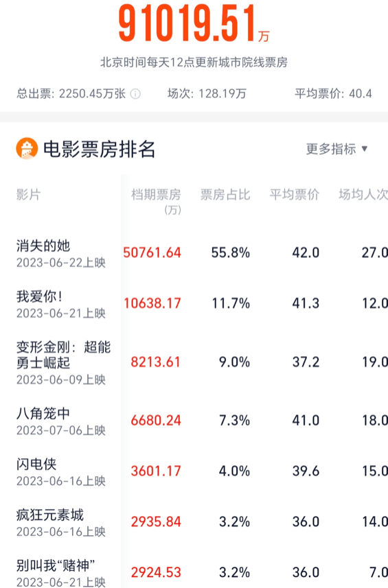This screenshot has width=388, height=588.
Task: Expand the 更多指标 dropdown arrow
Action: 365,149
